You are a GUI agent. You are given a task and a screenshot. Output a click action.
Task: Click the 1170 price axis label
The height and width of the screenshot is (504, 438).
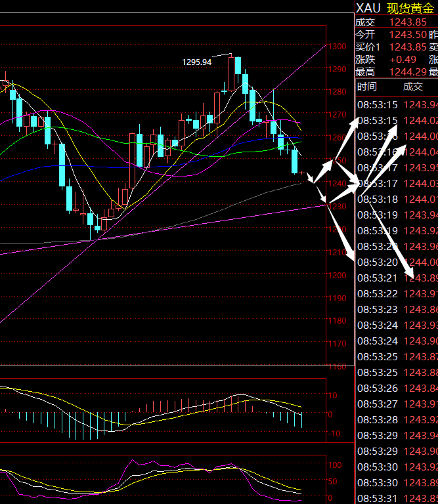coord(337,344)
